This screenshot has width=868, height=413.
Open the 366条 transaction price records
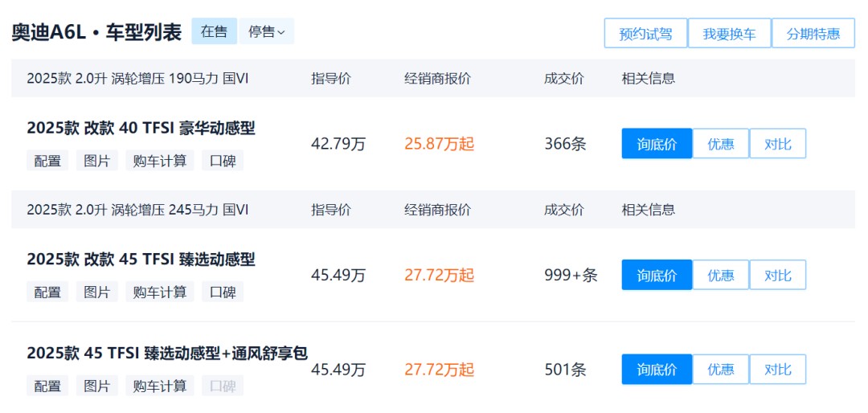pos(565,144)
